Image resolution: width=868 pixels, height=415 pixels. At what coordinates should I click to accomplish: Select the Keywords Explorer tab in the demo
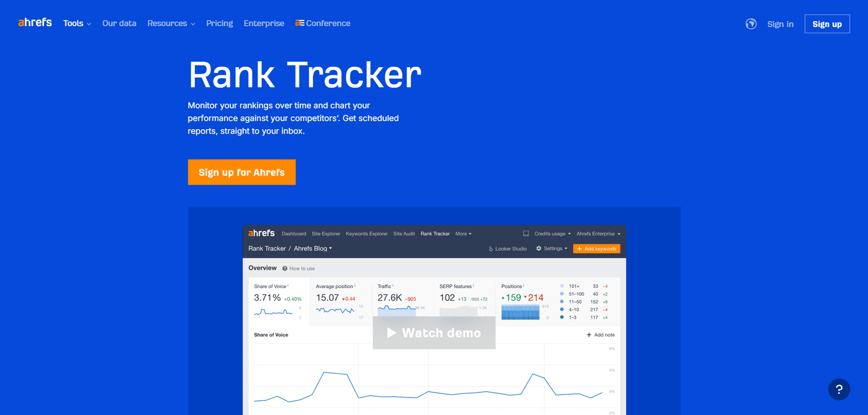tap(367, 234)
